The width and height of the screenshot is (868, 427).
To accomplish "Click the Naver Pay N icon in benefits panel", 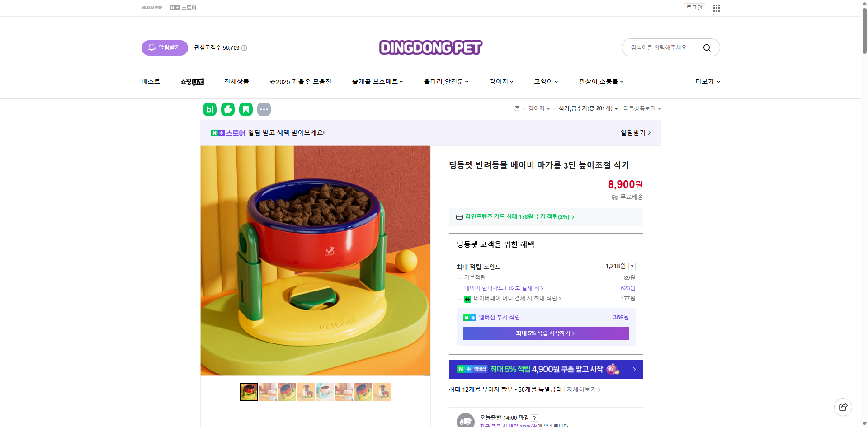I will [467, 299].
